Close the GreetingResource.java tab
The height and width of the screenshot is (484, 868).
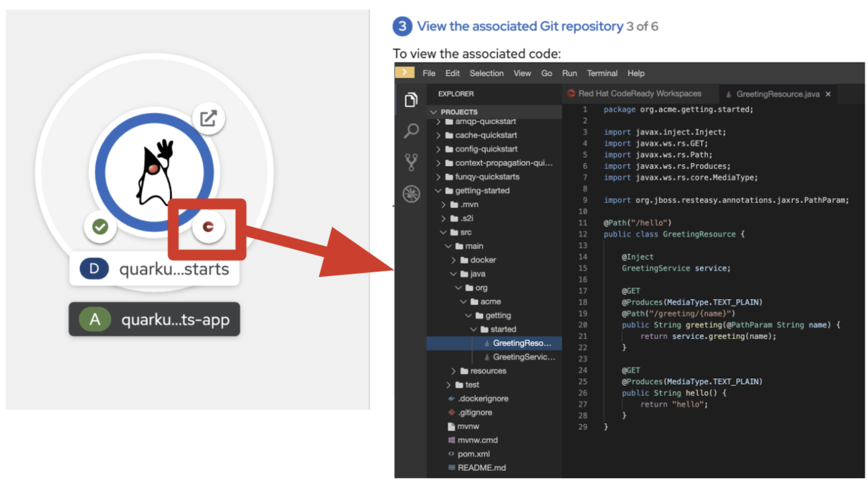tap(828, 94)
